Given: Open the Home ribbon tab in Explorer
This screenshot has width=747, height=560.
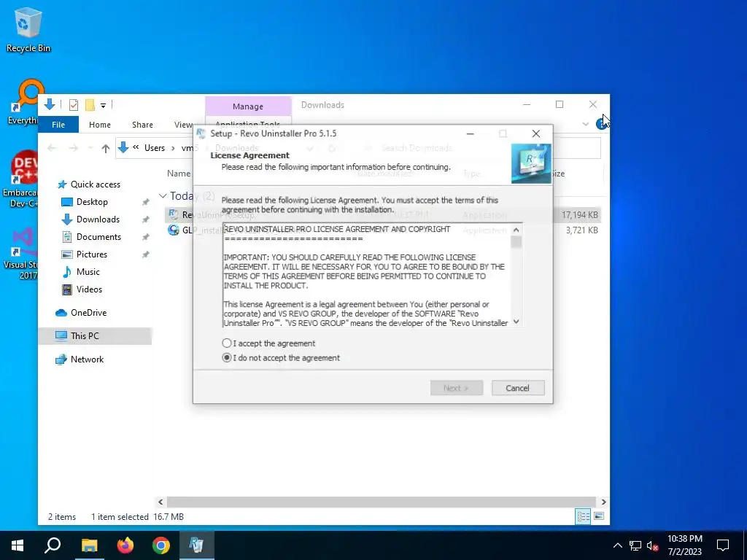Looking at the screenshot, I should (x=99, y=125).
